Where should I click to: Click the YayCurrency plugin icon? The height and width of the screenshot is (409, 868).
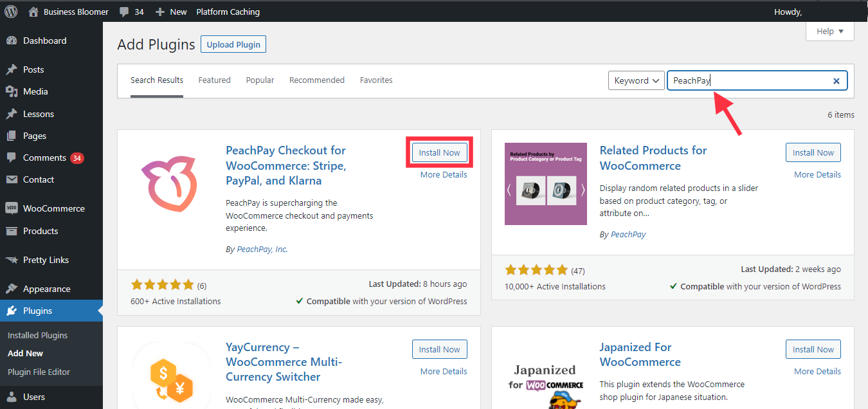pyautogui.click(x=172, y=374)
